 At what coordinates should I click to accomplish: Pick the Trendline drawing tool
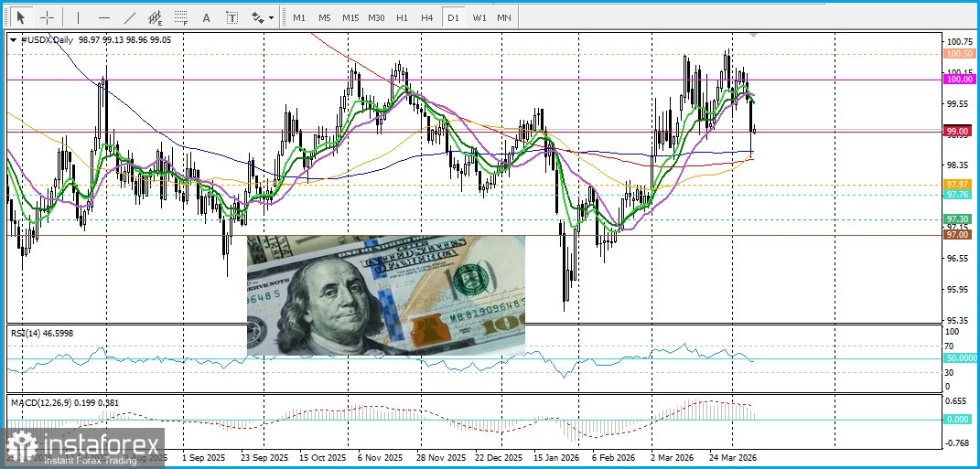[x=130, y=17]
